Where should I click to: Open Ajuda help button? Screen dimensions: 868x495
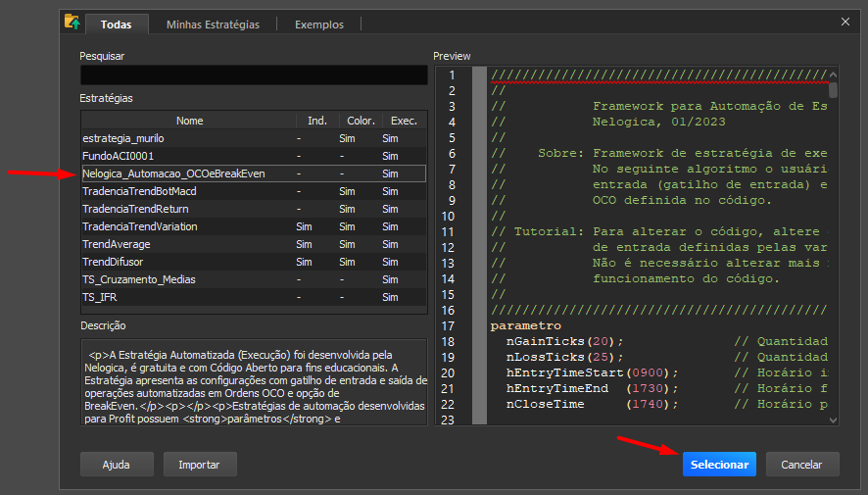pyautogui.click(x=117, y=465)
